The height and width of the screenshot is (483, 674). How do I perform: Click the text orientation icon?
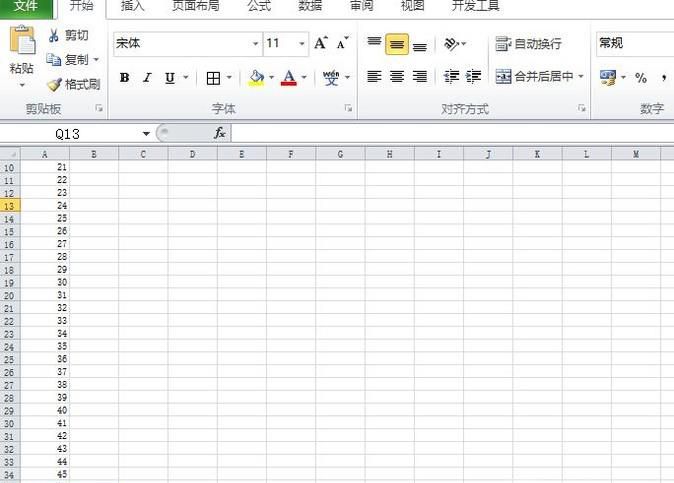[x=451, y=43]
